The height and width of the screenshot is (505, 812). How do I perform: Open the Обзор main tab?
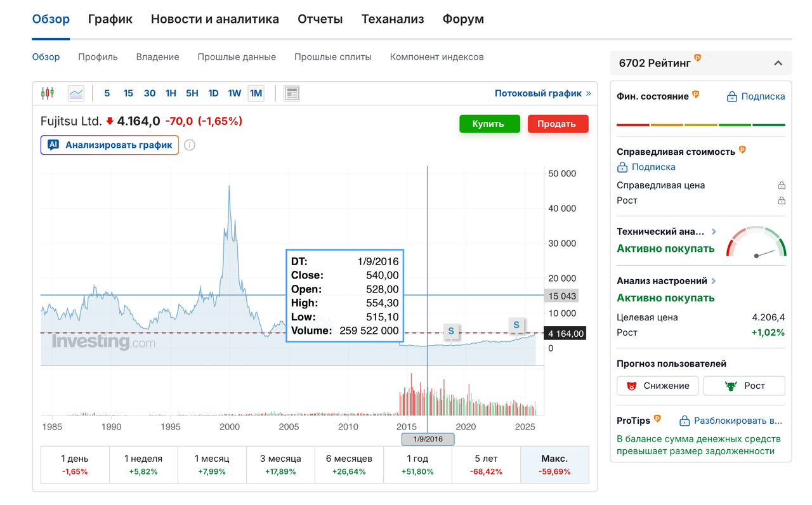pyautogui.click(x=51, y=19)
